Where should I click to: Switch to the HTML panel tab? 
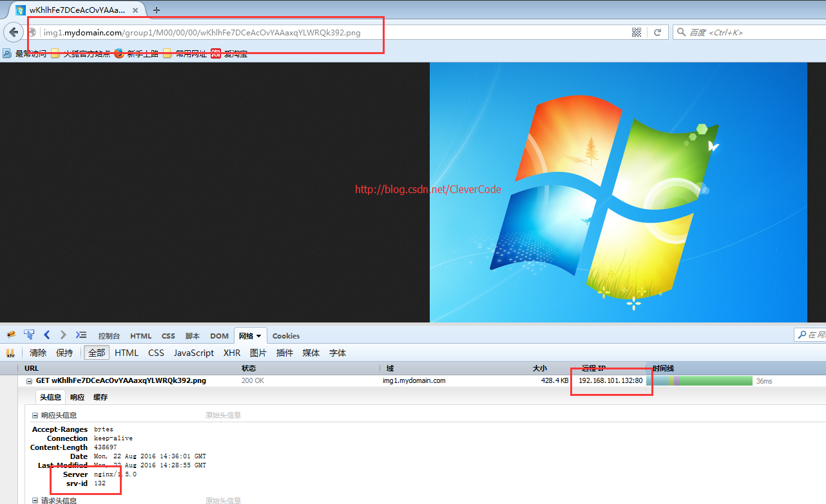tap(141, 336)
